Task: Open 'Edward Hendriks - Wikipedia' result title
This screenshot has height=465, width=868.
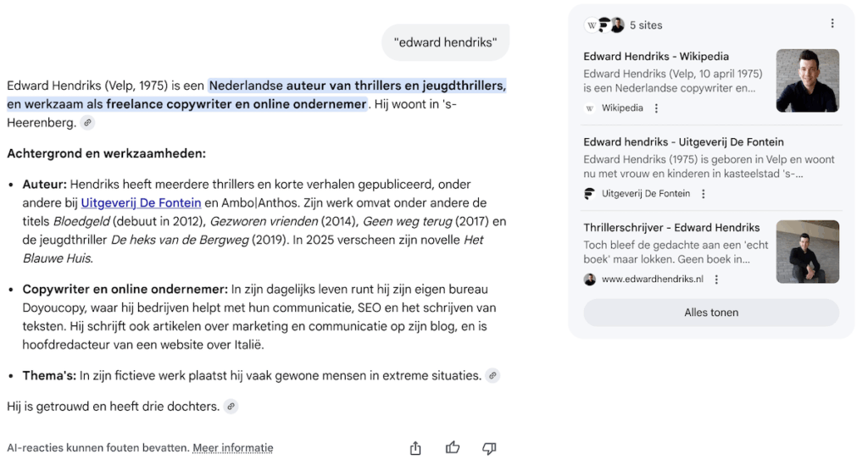Action: [x=656, y=57]
